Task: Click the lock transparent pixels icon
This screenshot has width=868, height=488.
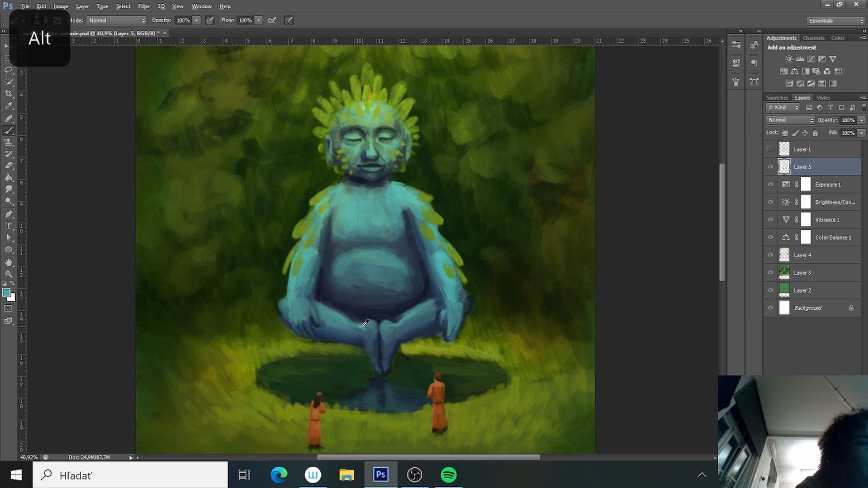Action: pyautogui.click(x=785, y=133)
